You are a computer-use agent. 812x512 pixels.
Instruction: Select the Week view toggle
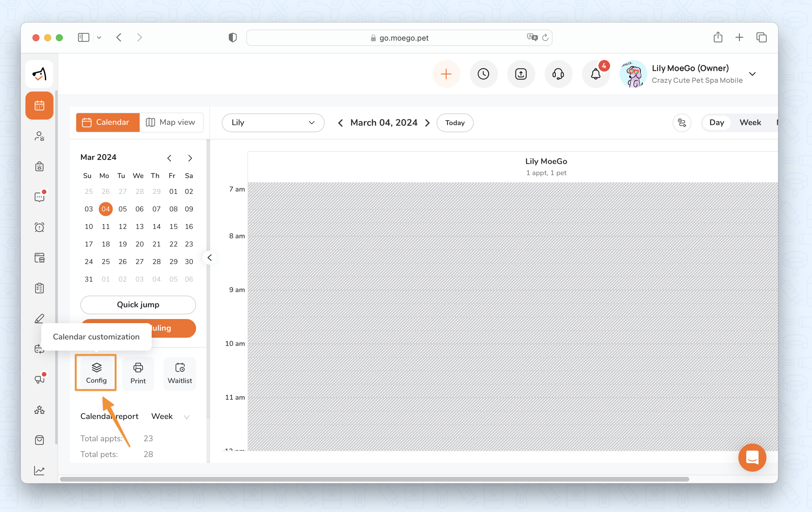(750, 123)
